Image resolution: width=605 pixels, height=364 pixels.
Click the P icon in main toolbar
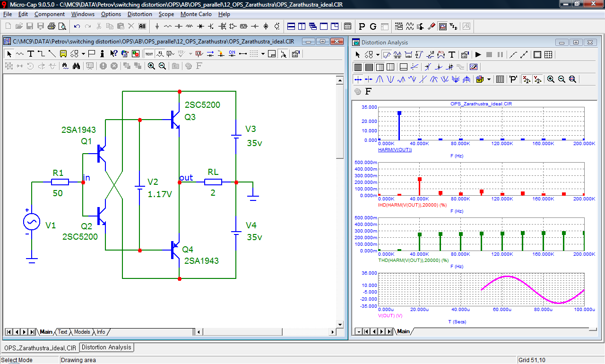coord(362,26)
